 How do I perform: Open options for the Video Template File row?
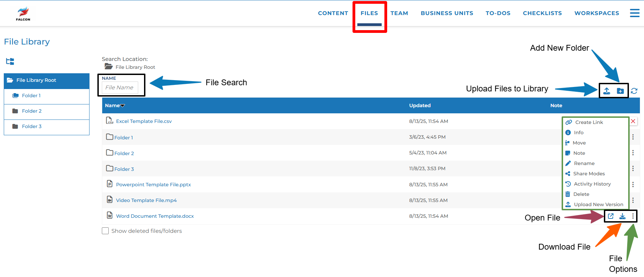point(633,200)
